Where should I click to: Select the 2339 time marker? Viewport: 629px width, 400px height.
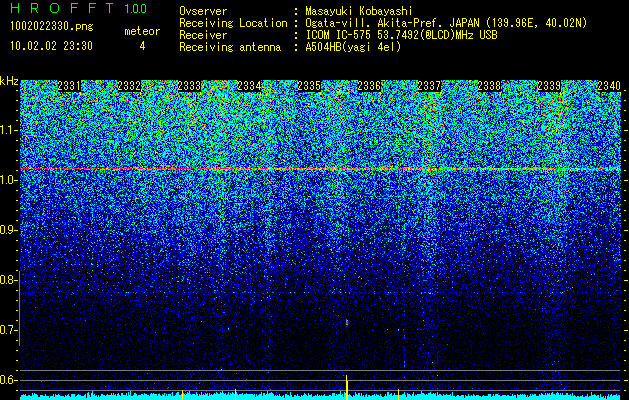tap(549, 86)
